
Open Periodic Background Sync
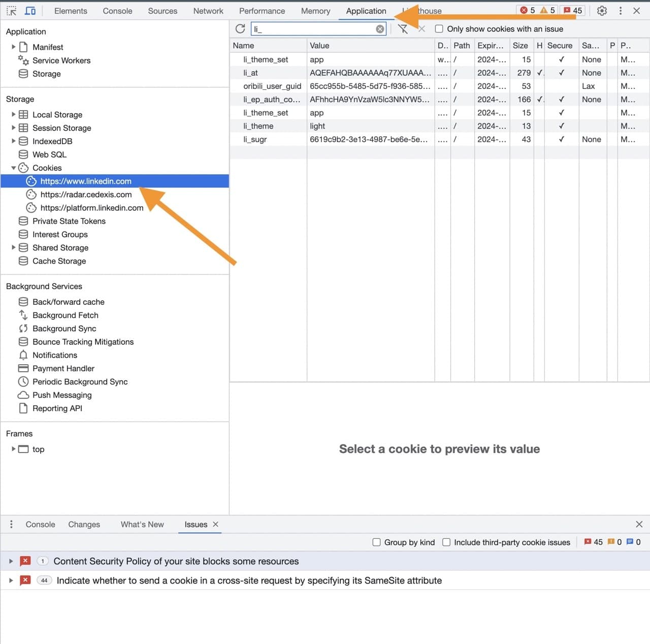[x=80, y=381]
